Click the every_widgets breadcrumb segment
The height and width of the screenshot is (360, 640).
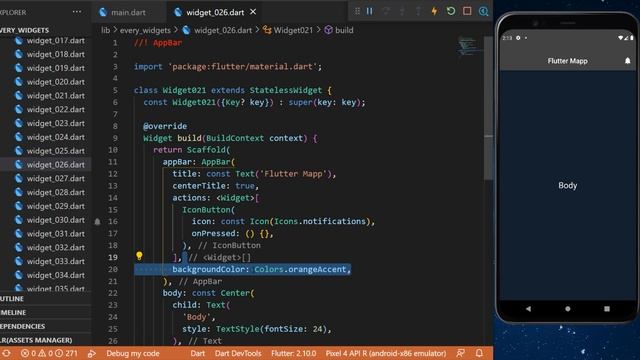click(145, 30)
